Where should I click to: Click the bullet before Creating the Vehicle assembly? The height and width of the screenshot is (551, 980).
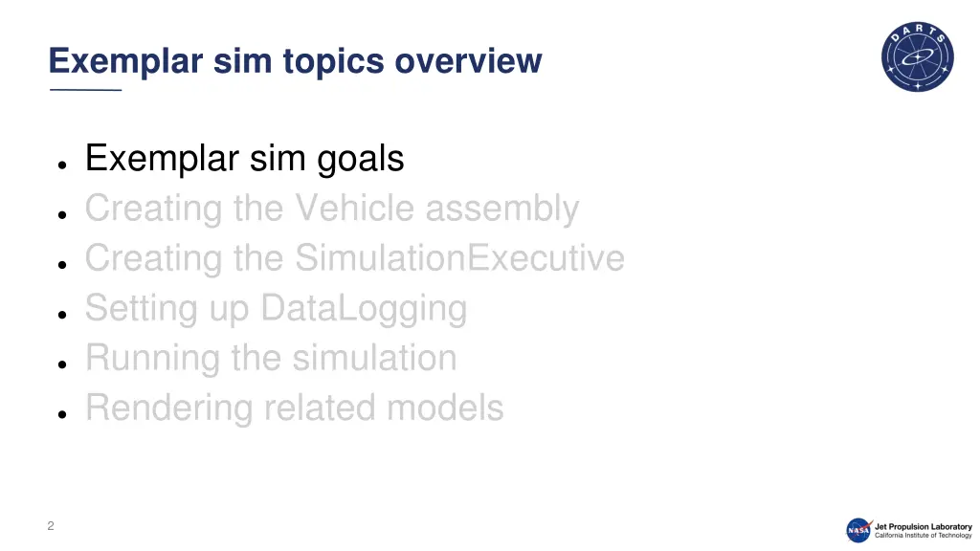[61, 214]
